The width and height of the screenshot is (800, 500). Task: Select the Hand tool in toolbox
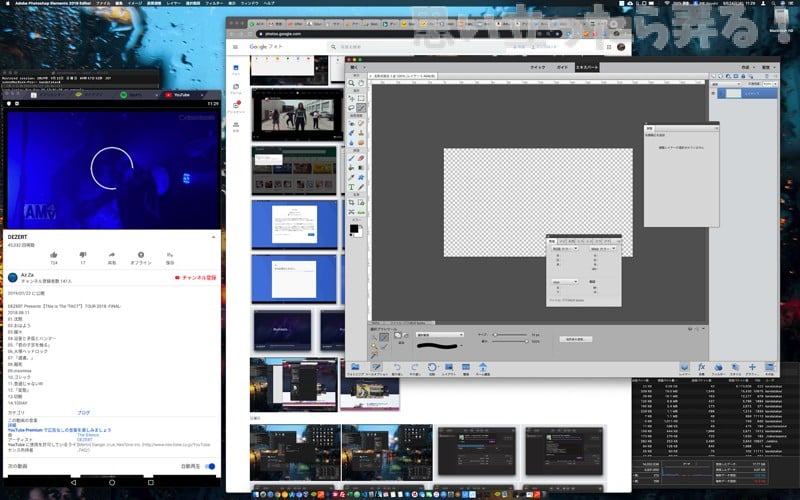(x=361, y=83)
